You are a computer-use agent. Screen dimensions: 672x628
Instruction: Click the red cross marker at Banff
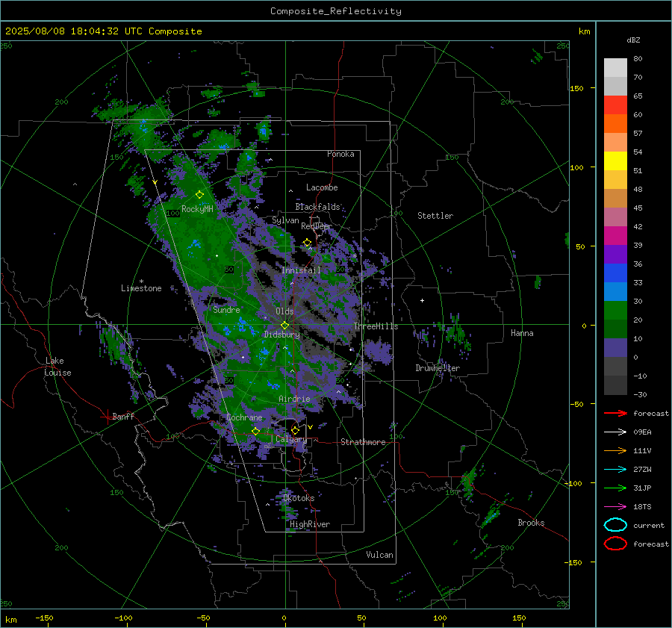[107, 416]
